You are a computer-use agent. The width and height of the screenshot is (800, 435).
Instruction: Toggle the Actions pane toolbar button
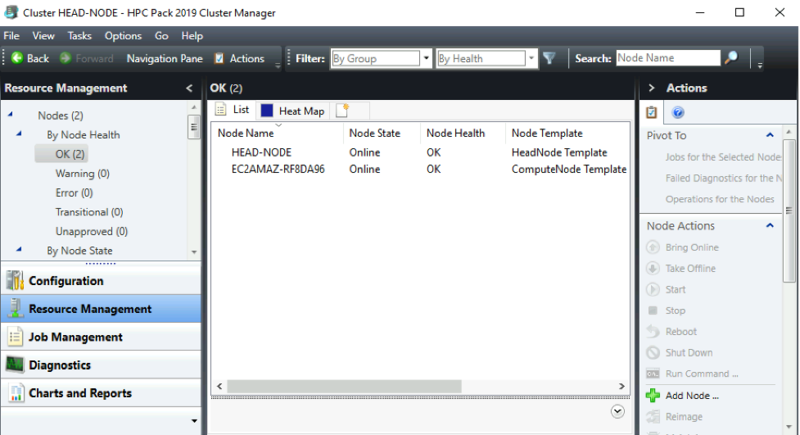click(x=240, y=59)
